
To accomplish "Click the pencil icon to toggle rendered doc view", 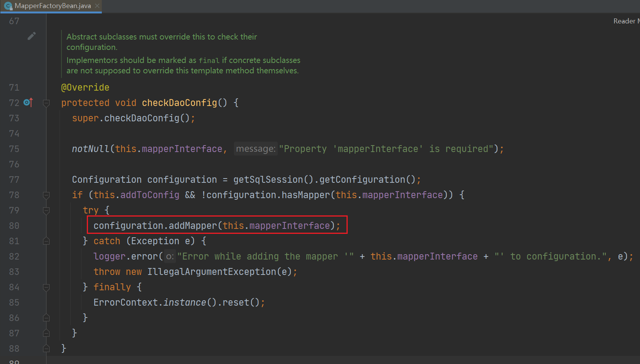I will tap(32, 36).
